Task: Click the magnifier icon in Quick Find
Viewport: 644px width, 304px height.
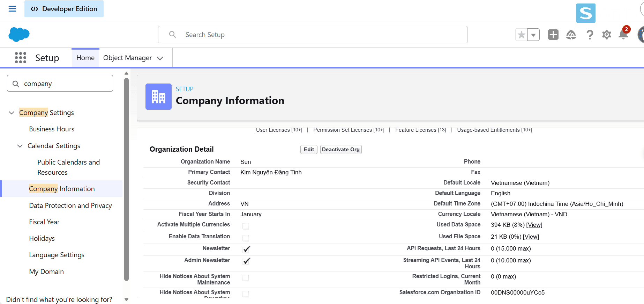Action: (16, 84)
